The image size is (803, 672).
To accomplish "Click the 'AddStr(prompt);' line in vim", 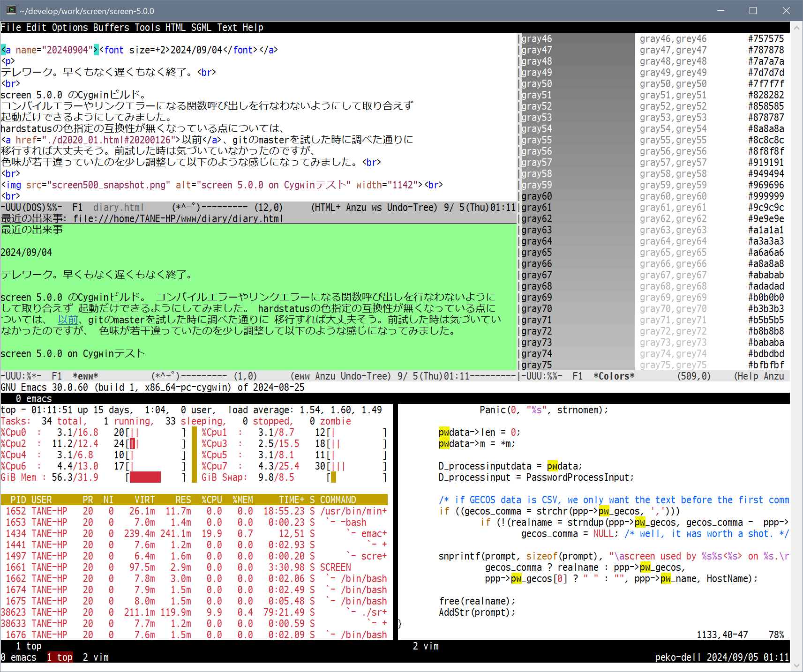I will (477, 612).
